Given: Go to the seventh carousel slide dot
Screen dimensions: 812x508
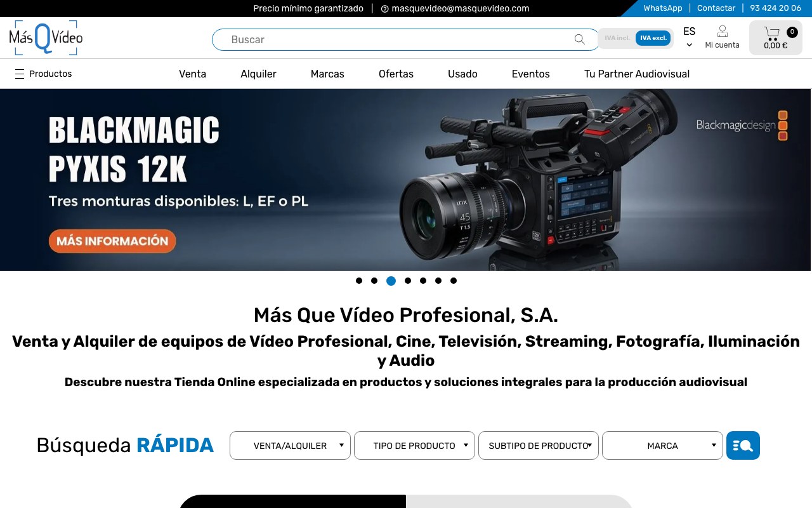Looking at the screenshot, I should [454, 281].
